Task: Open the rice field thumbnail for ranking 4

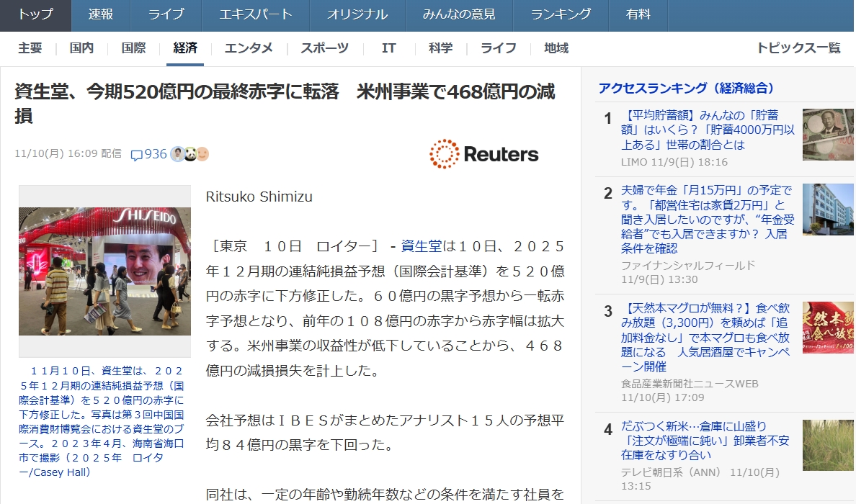Action: [828, 445]
